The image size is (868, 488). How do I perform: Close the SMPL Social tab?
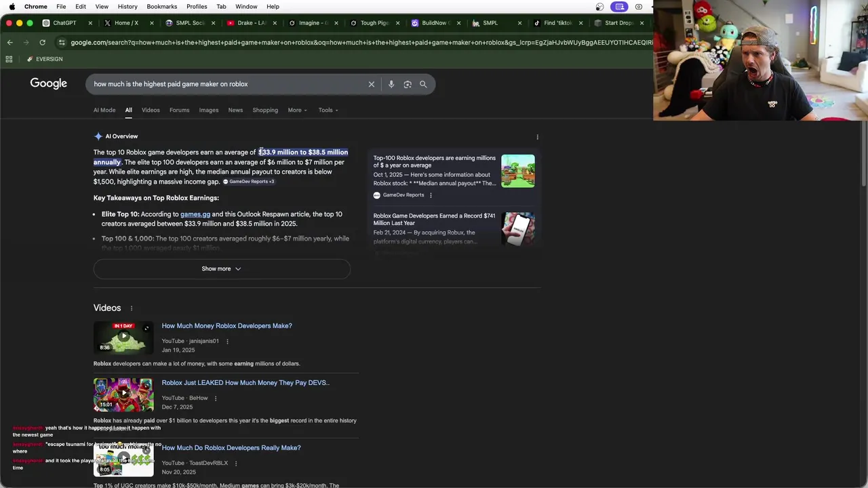(x=213, y=23)
